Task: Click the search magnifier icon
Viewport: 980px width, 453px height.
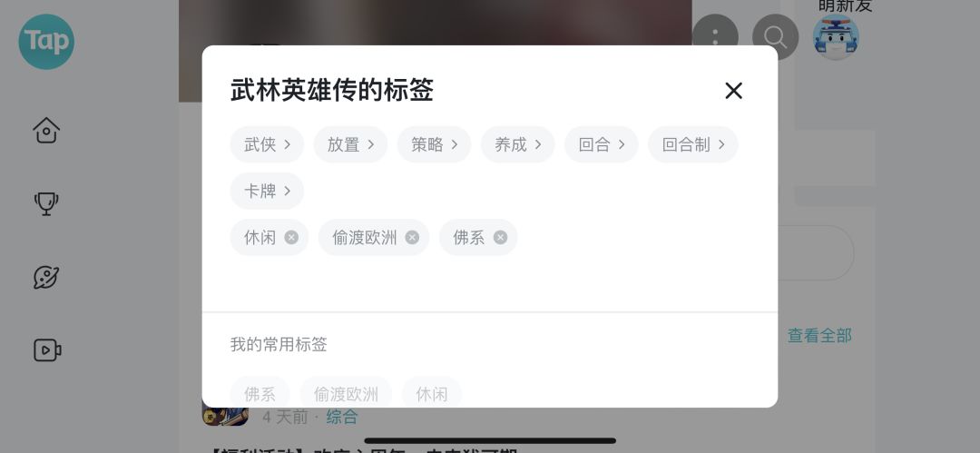Action: [775, 37]
